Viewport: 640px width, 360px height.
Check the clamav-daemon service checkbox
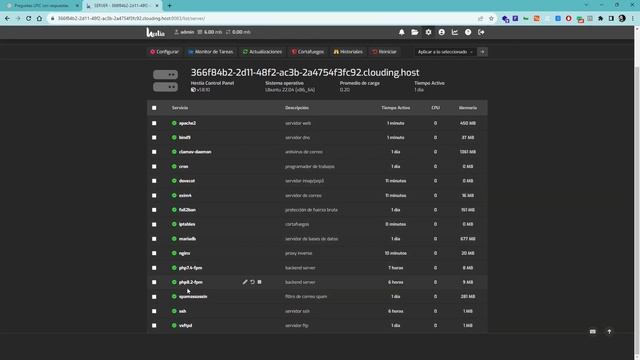point(154,152)
